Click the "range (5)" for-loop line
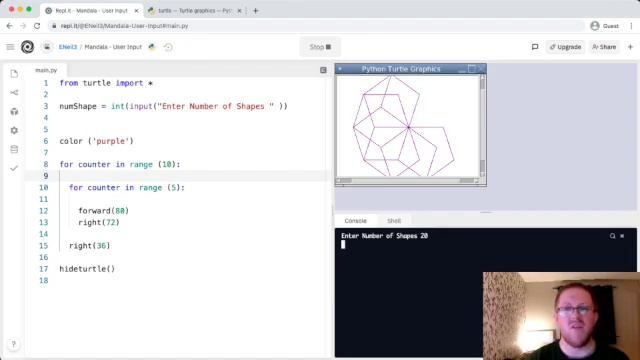The height and width of the screenshot is (360, 640). click(127, 188)
